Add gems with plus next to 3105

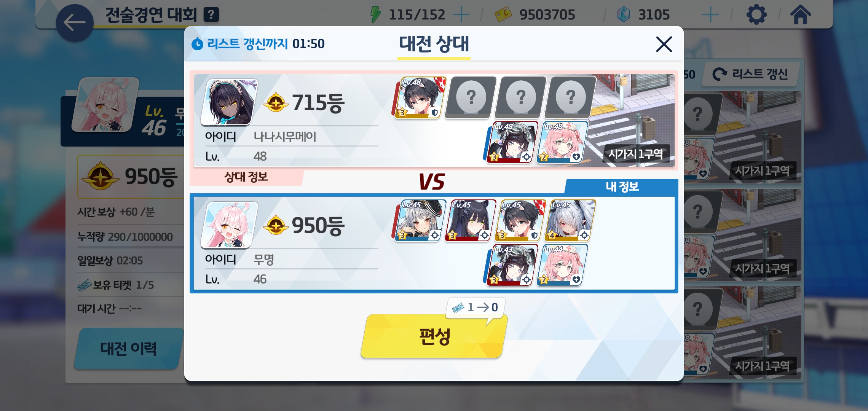point(710,15)
